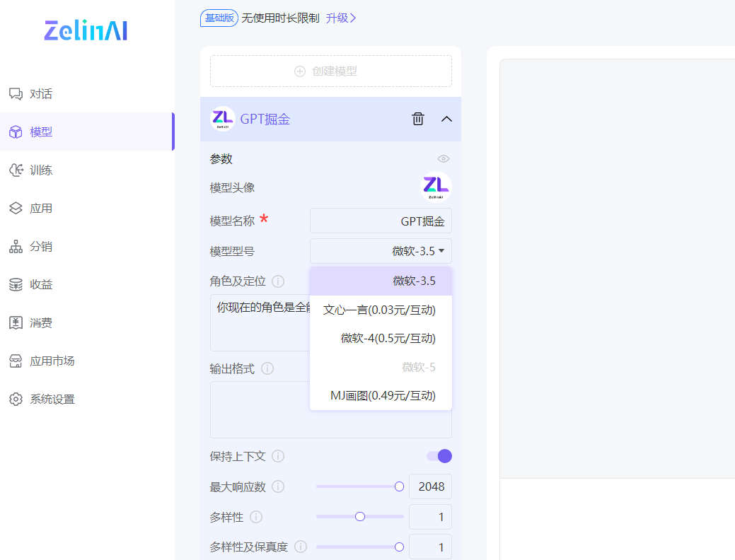Toggle the 参数 eye visibility icon
735x560 pixels.
coord(444,159)
